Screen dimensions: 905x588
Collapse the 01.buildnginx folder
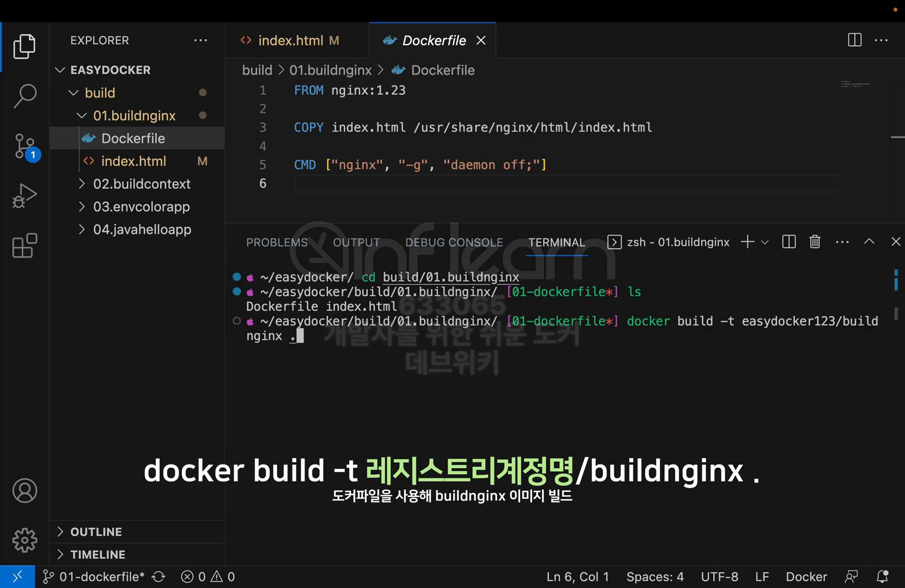click(137, 115)
